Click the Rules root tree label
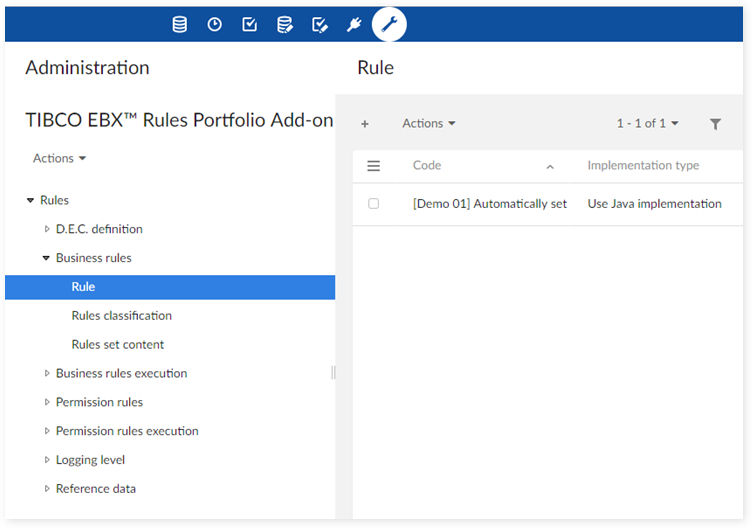 [x=54, y=200]
